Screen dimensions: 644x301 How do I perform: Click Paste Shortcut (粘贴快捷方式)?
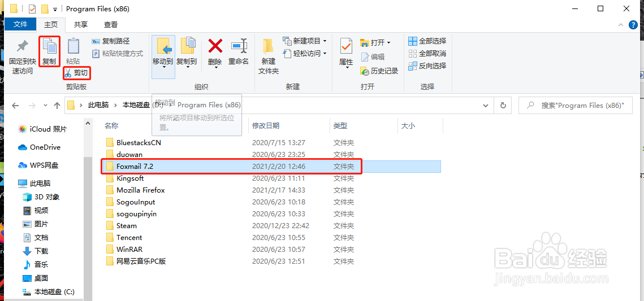(x=117, y=53)
